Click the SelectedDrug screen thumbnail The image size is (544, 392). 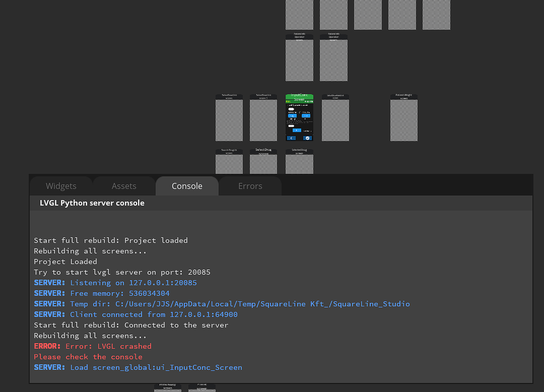point(299,163)
